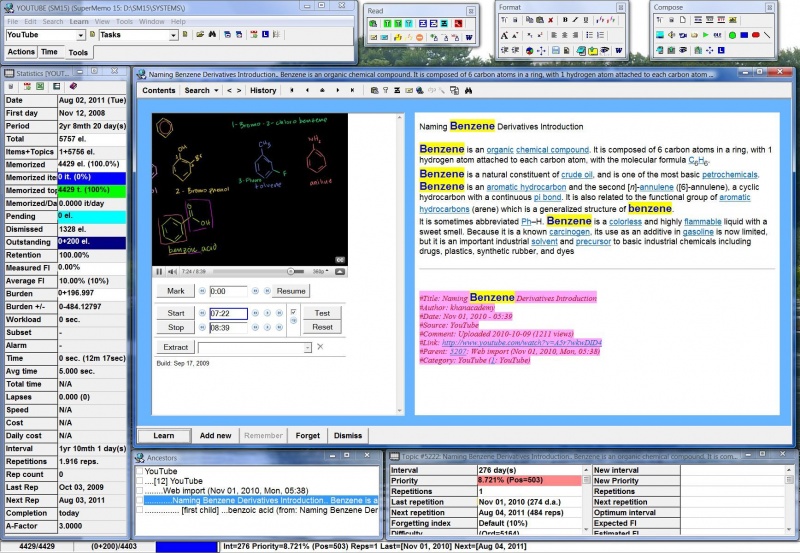Click the red rounded shape icon in Compose toolbar

point(756,35)
